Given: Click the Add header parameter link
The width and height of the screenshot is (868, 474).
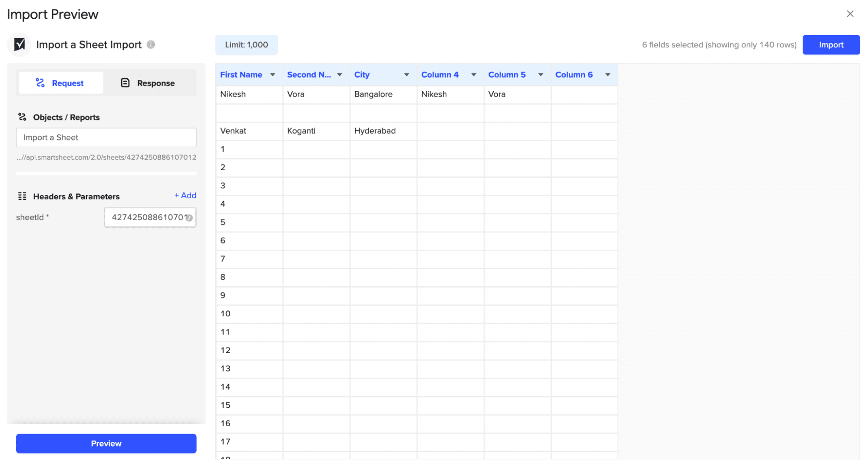Looking at the screenshot, I should tap(185, 195).
